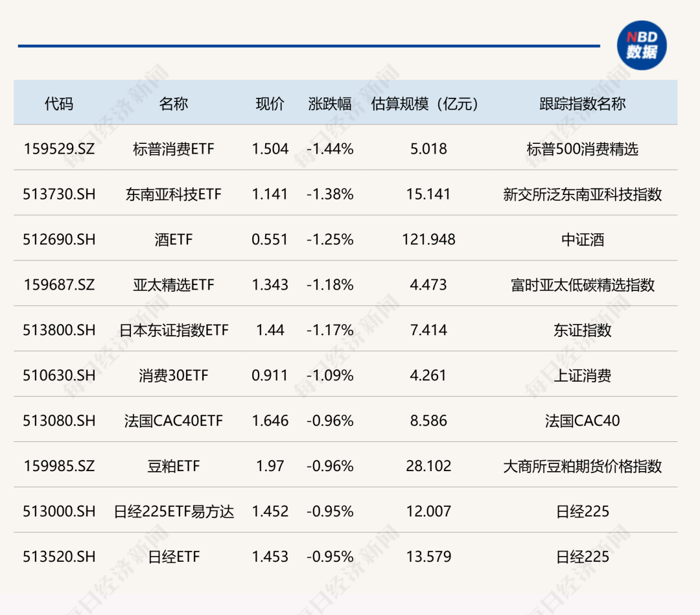
Task: Select the 代码 column header
Action: coord(59,104)
